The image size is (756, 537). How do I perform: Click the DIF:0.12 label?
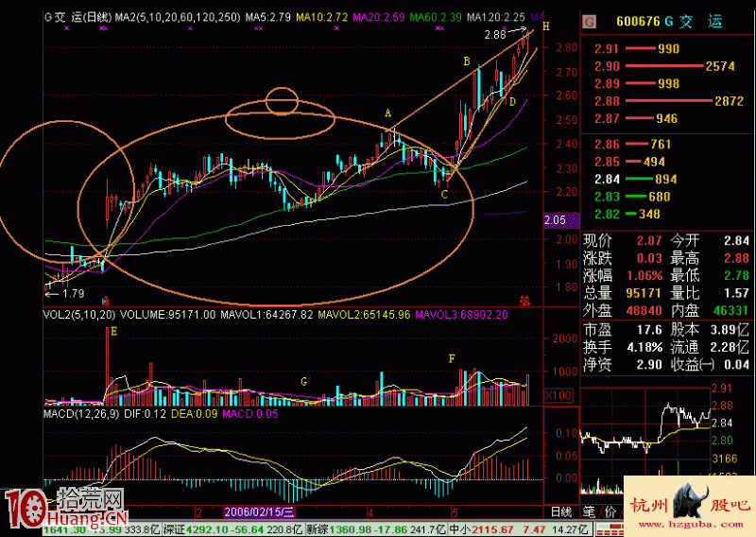145,414
